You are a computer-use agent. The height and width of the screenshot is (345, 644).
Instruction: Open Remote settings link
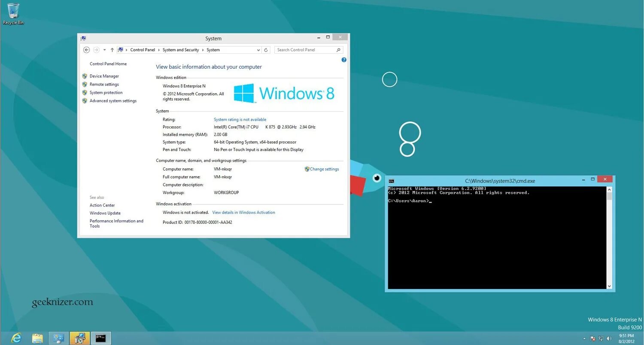tap(104, 84)
